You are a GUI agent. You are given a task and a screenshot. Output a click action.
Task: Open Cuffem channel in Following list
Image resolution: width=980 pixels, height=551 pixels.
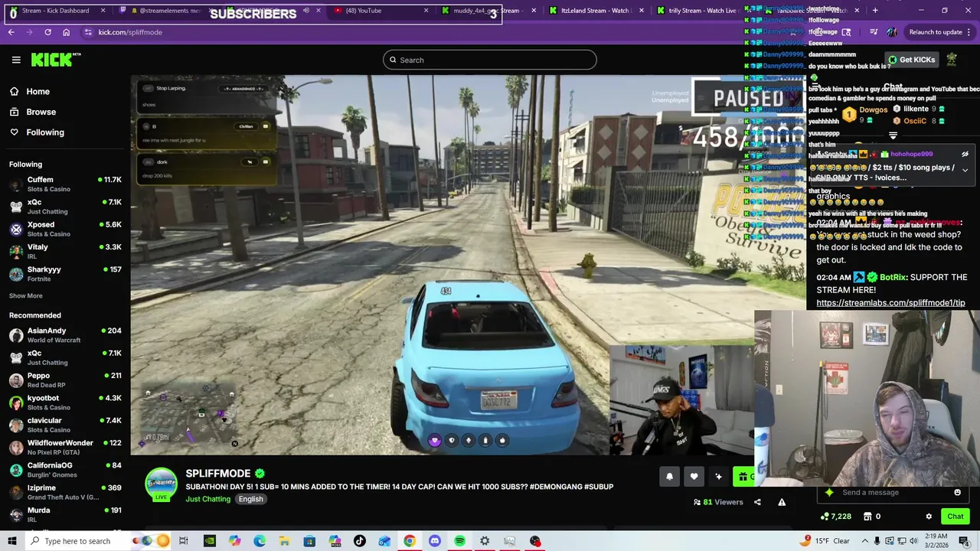tap(65, 184)
